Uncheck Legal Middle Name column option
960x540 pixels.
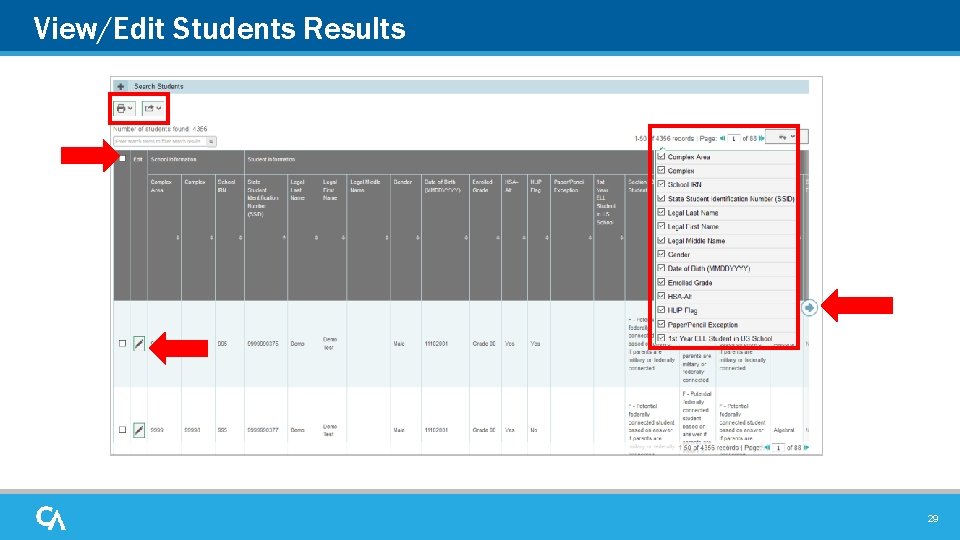(x=661, y=241)
